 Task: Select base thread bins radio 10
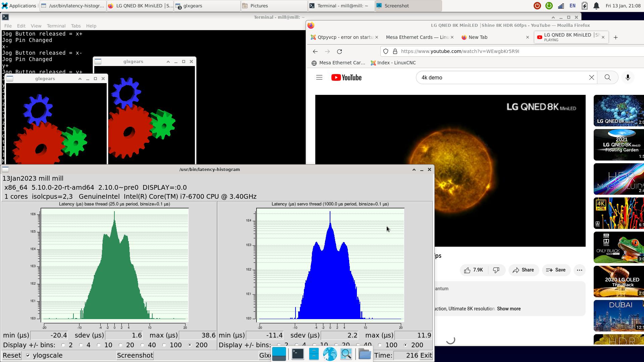pos(99,345)
